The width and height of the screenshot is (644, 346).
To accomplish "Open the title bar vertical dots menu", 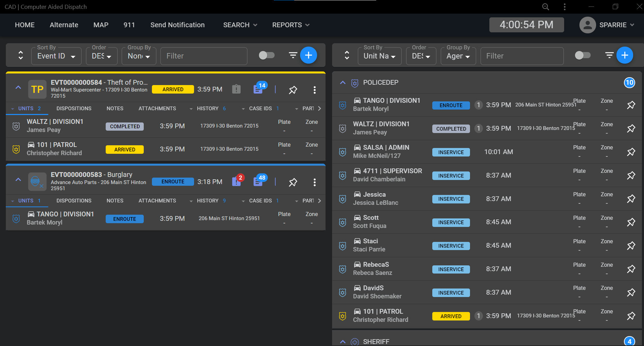I will pyautogui.click(x=564, y=7).
